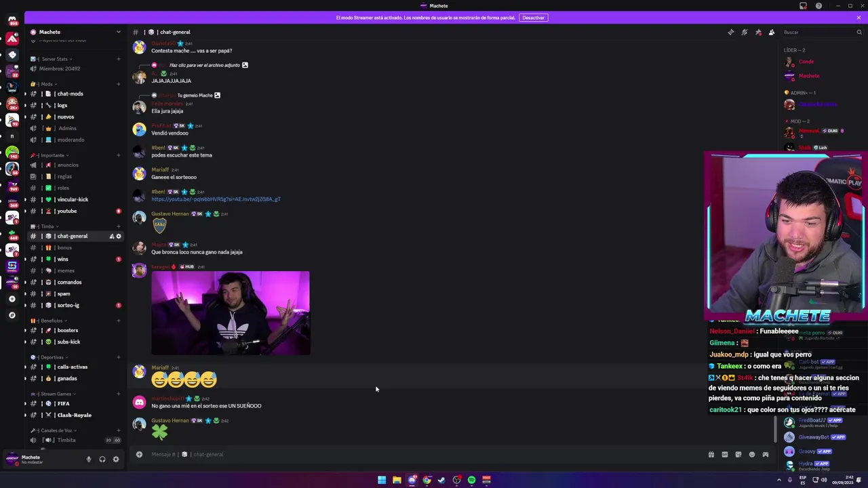
Task: Add a channel to Beneficios category
Action: 118,321
